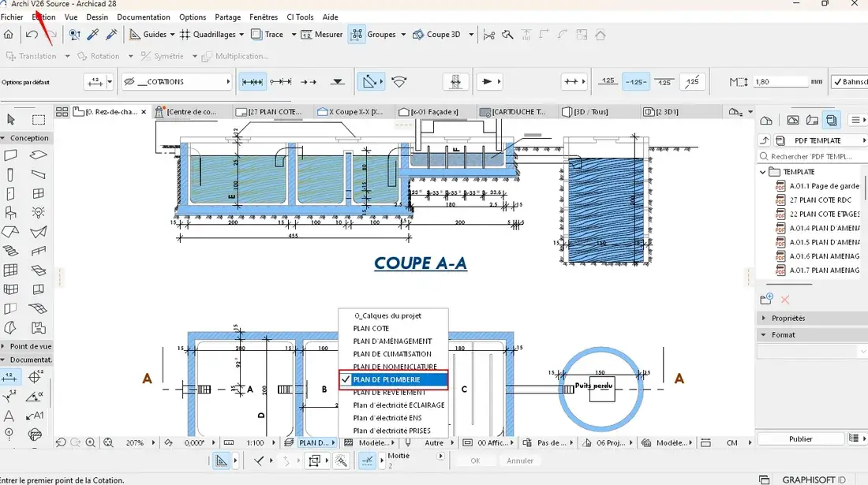Viewport: 868px width, 485px height.
Task: Click the Home icon in toolbar
Action: (x=9, y=35)
